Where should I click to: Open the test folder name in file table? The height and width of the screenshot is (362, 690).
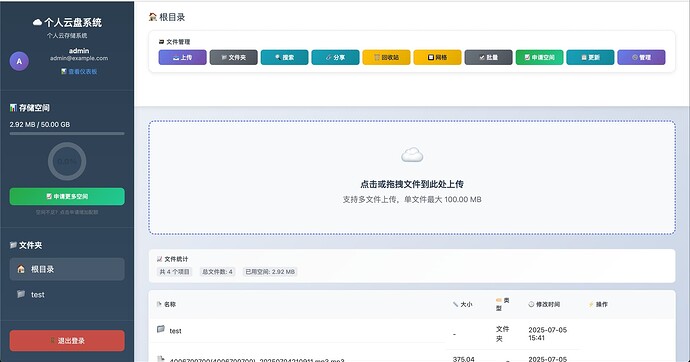point(175,331)
